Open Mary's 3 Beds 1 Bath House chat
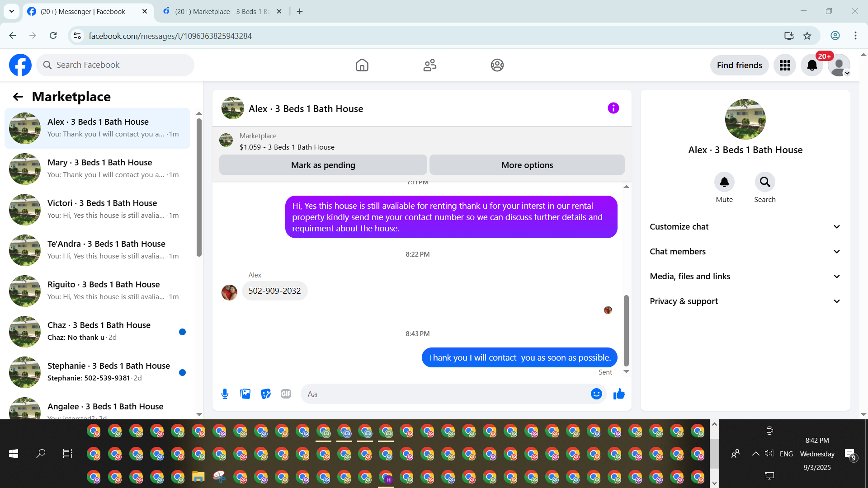868x488 pixels. click(97, 169)
